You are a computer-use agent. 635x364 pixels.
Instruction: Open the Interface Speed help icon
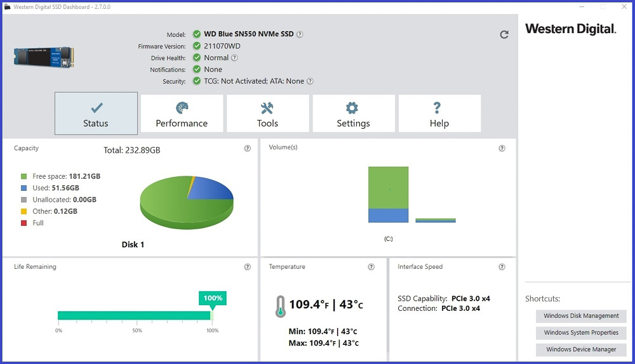pos(502,267)
